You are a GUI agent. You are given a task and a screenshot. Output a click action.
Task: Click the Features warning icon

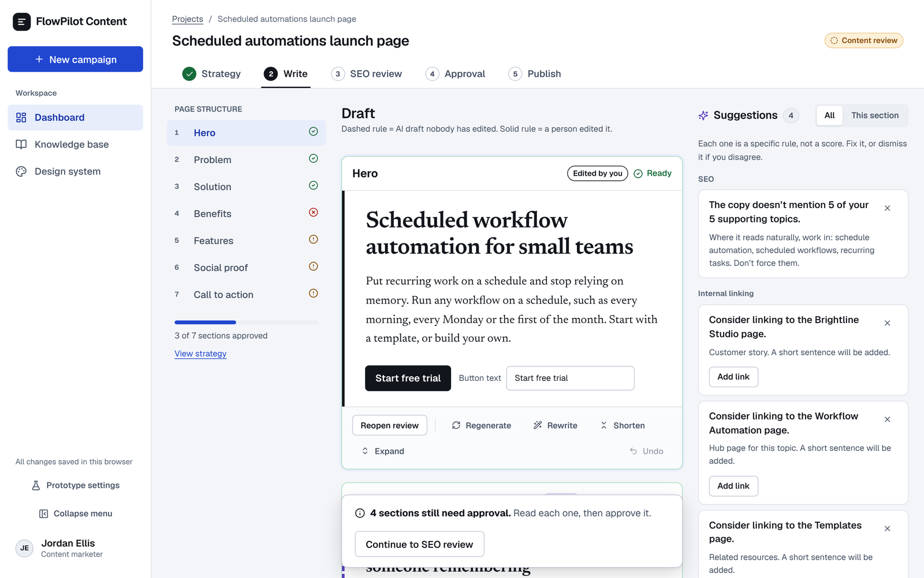point(314,239)
